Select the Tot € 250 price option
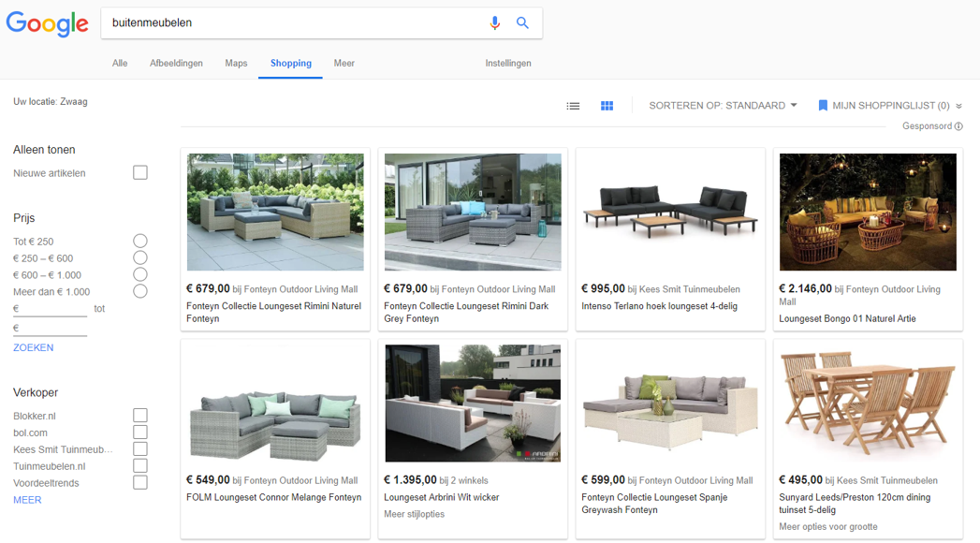Viewport: 980px width, 543px height. tap(140, 242)
